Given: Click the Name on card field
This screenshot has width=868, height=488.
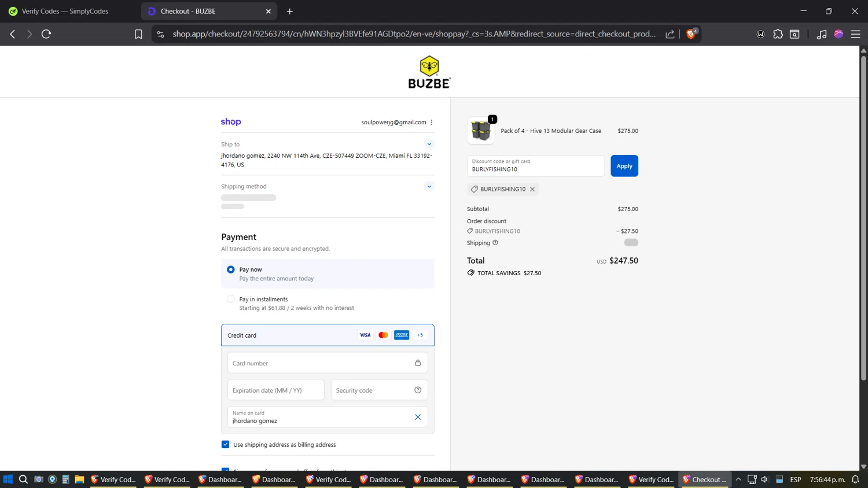Looking at the screenshot, I should [328, 417].
